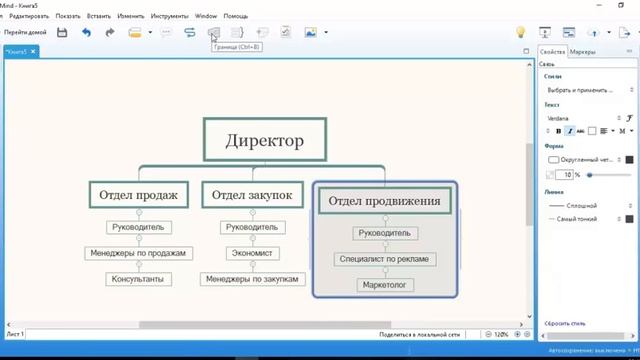The width and height of the screenshot is (640, 360).
Task: Add a boundary (Граница) from toolbar
Action: click(213, 32)
